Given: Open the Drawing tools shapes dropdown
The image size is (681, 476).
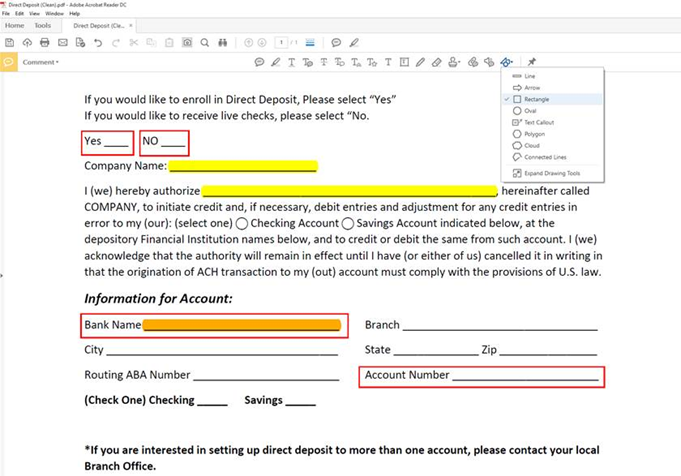Looking at the screenshot, I should tap(506, 62).
